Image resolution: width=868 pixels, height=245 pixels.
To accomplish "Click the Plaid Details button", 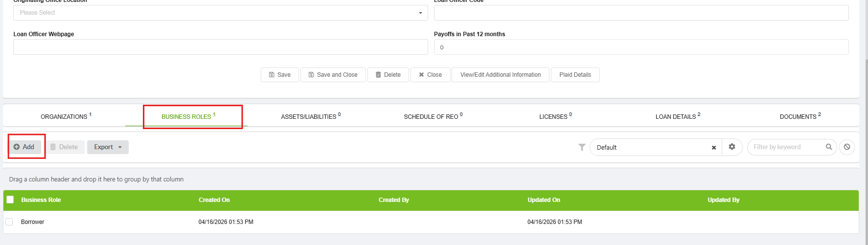I will point(575,75).
